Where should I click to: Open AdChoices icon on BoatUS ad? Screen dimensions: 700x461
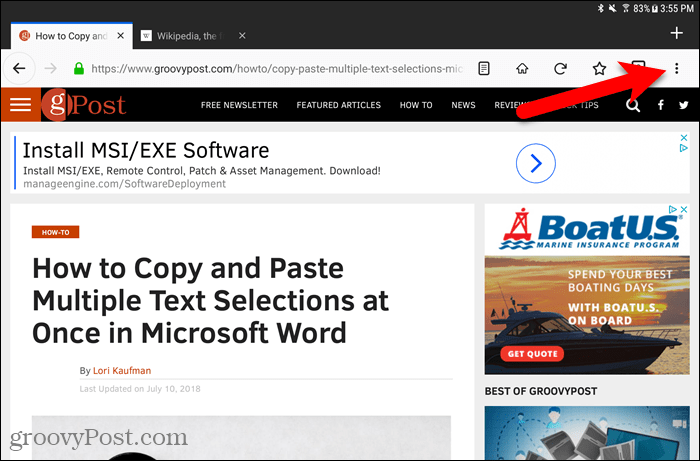[x=673, y=209]
